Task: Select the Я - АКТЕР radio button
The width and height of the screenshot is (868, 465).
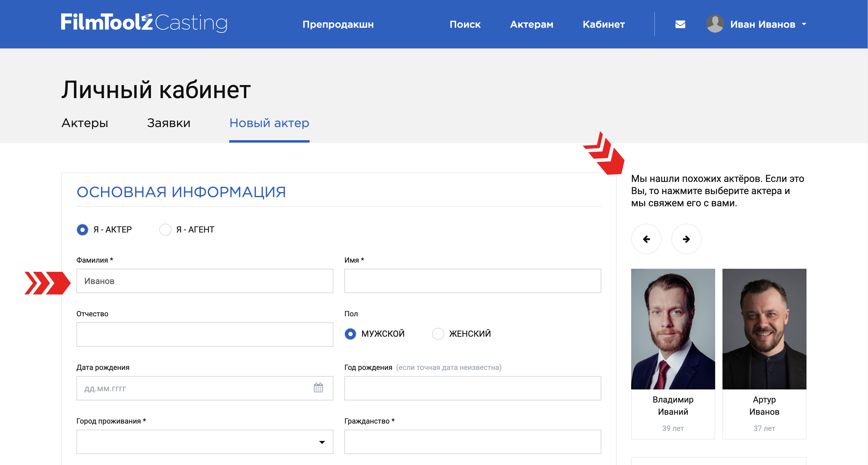Action: [82, 230]
